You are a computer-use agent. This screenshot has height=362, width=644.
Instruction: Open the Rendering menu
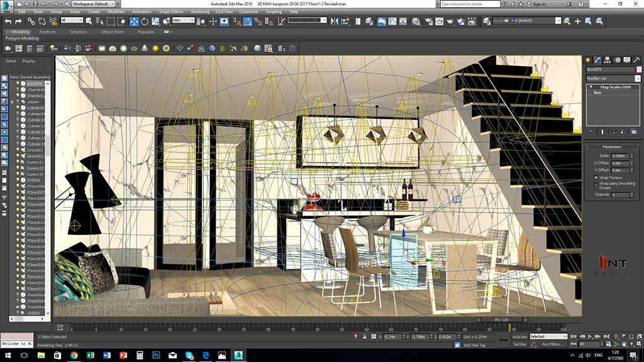[200, 12]
